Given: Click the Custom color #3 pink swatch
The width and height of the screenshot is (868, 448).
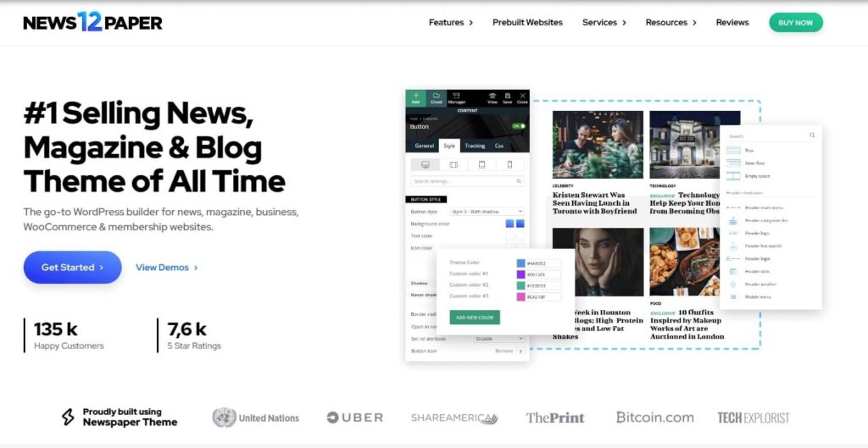Looking at the screenshot, I should pos(521,297).
